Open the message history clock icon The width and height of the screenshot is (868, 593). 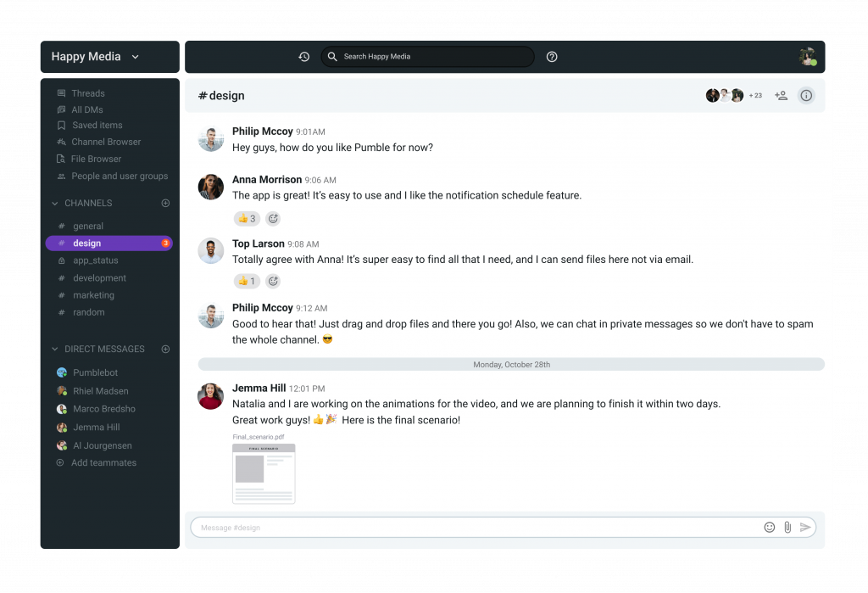(304, 57)
